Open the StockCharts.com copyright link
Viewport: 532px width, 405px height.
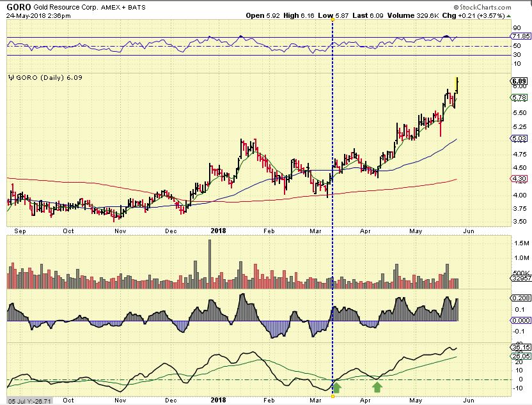pos(482,7)
